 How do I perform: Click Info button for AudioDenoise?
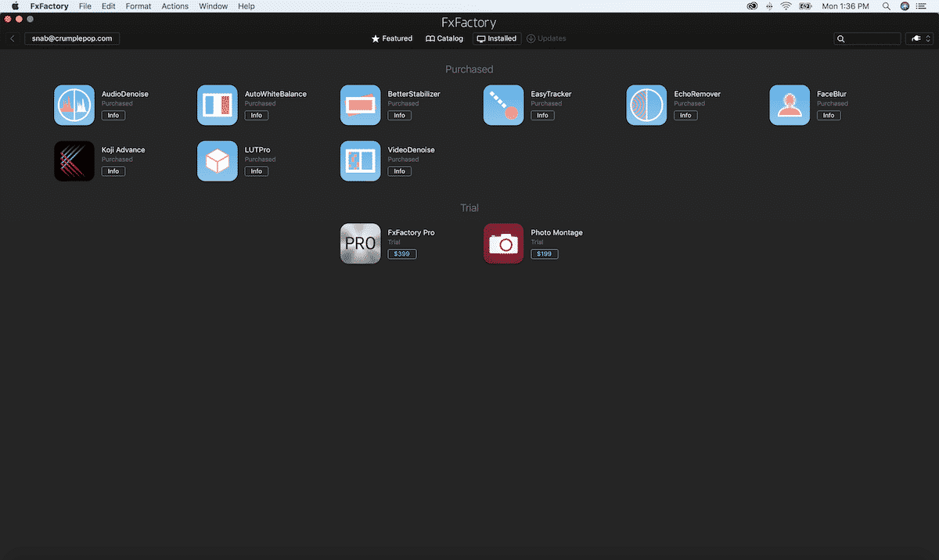pyautogui.click(x=113, y=115)
